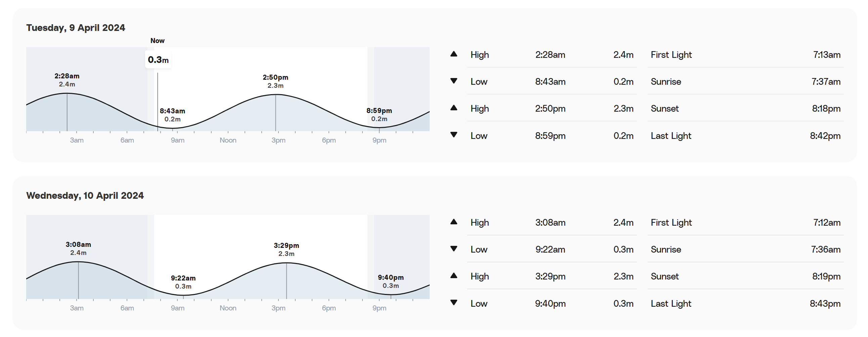Click the 8:43am 0.2m low tide label
Viewport: 868px width, 337px height.
point(173,115)
